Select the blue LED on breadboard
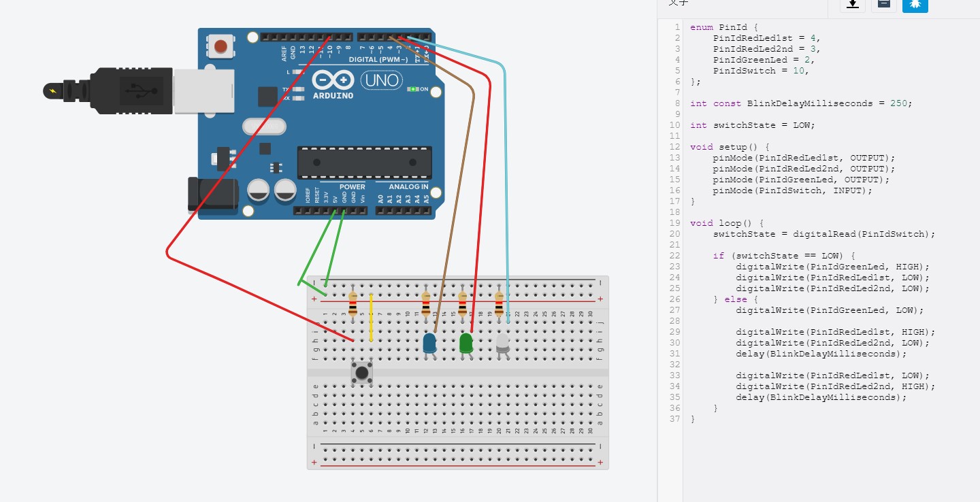This screenshot has width=980, height=502. 429,343
